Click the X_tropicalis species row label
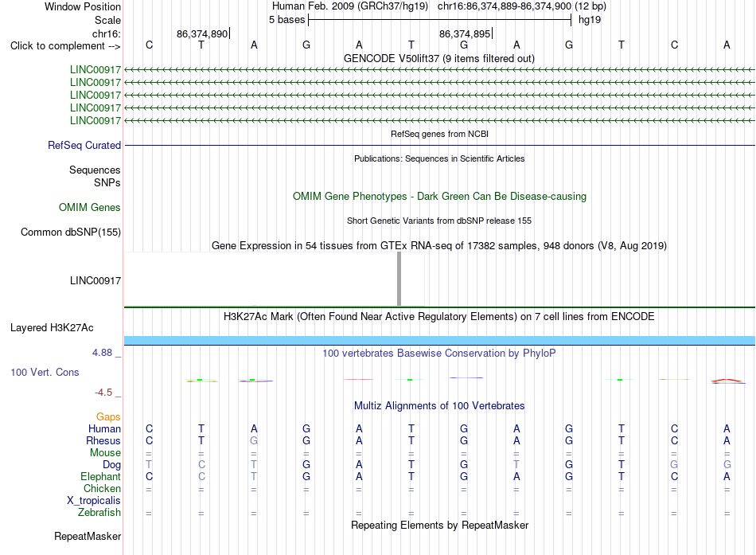Screen dimensions: 756x555 (x=94, y=501)
